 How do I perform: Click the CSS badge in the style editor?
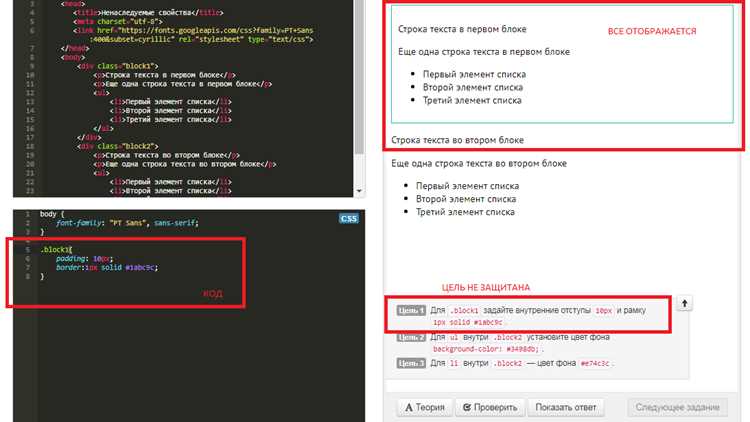(349, 219)
